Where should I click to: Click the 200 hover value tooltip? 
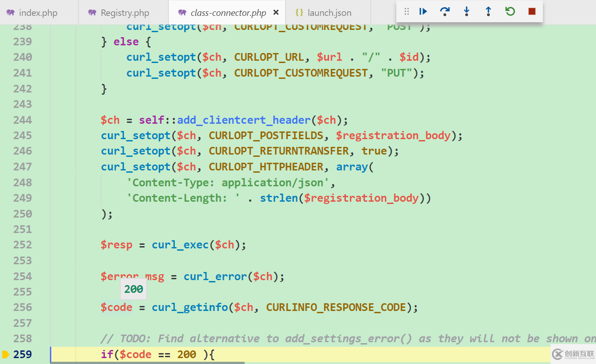pos(133,289)
